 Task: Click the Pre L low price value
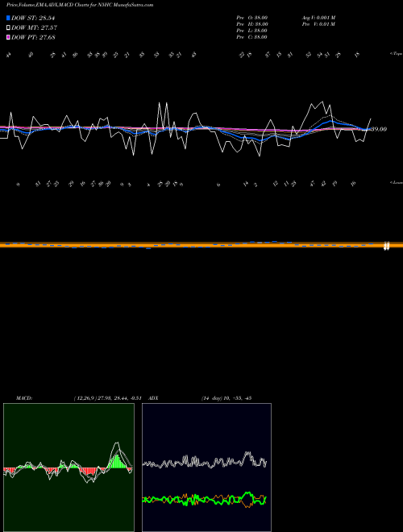251,31
